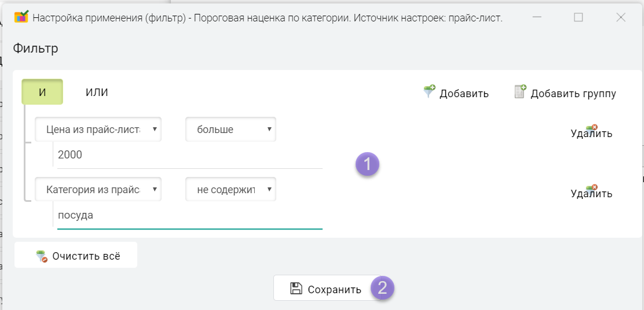Click the purple step marker numbered 2
The height and width of the screenshot is (310, 644).
(x=382, y=287)
